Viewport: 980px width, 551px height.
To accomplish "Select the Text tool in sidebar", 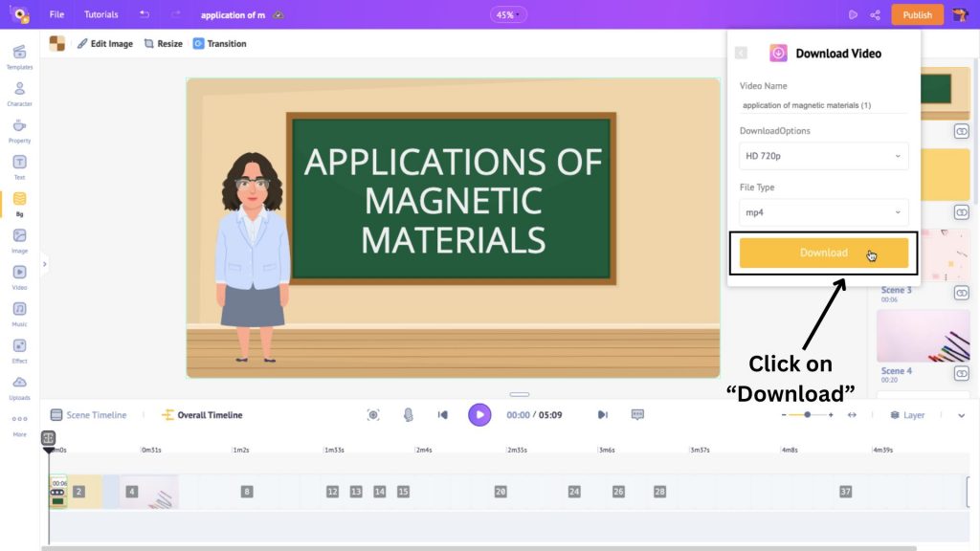I will click(x=19, y=163).
